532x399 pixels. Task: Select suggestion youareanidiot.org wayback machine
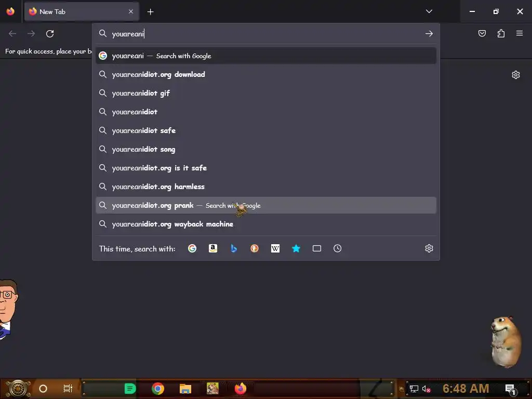click(266, 224)
